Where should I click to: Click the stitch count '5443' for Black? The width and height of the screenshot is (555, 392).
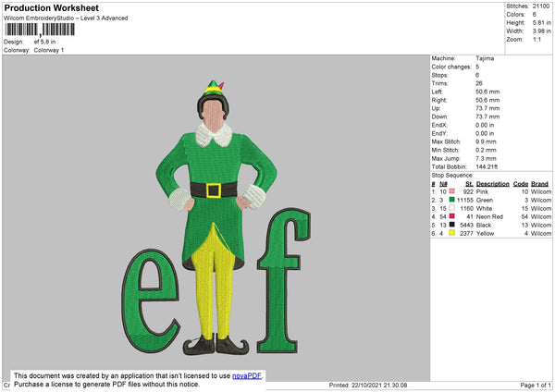click(466, 225)
